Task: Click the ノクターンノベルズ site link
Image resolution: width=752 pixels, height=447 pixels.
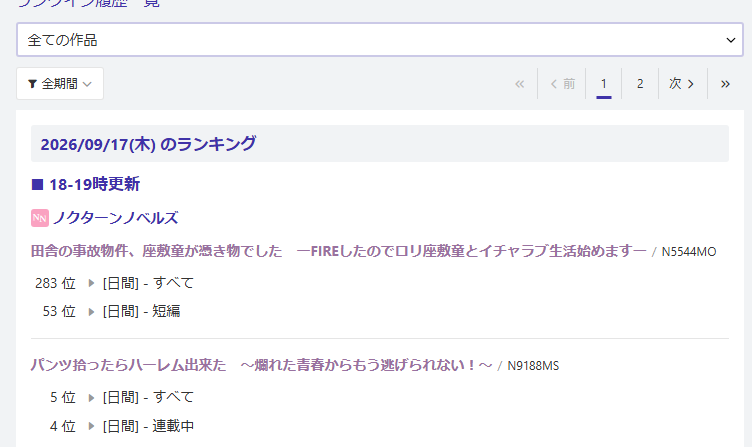Action: click(x=115, y=218)
